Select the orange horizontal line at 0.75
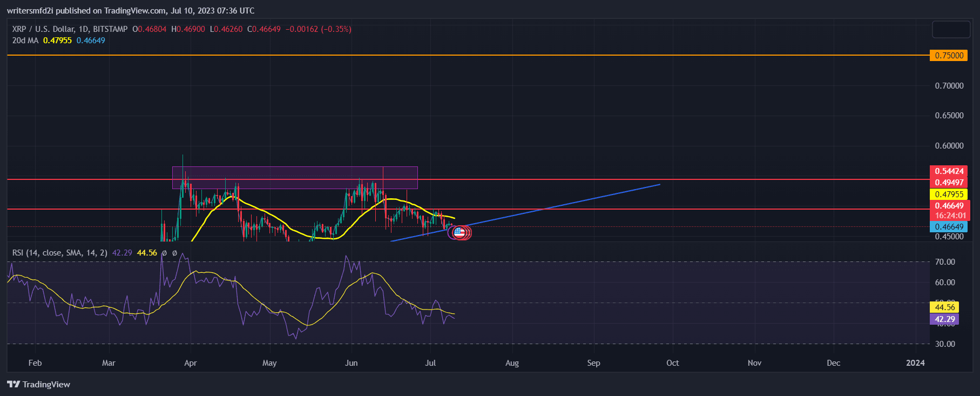 coord(432,55)
